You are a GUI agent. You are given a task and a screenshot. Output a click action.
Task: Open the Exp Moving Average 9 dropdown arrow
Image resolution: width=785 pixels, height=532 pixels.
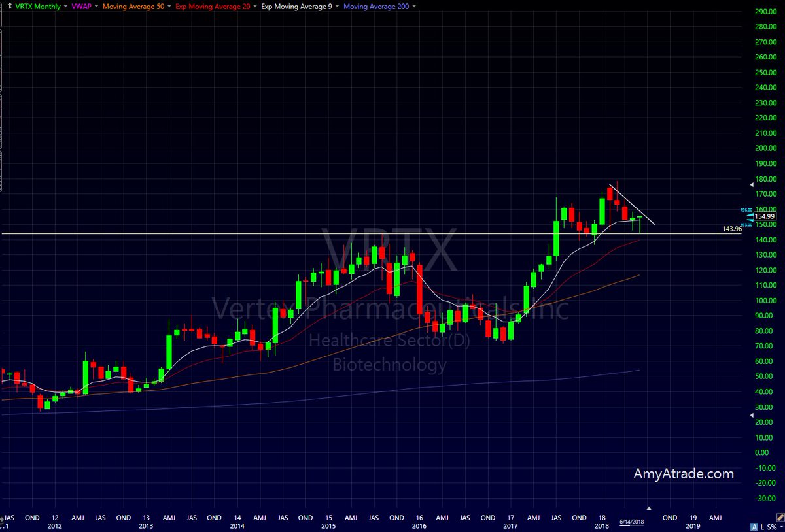pos(336,7)
